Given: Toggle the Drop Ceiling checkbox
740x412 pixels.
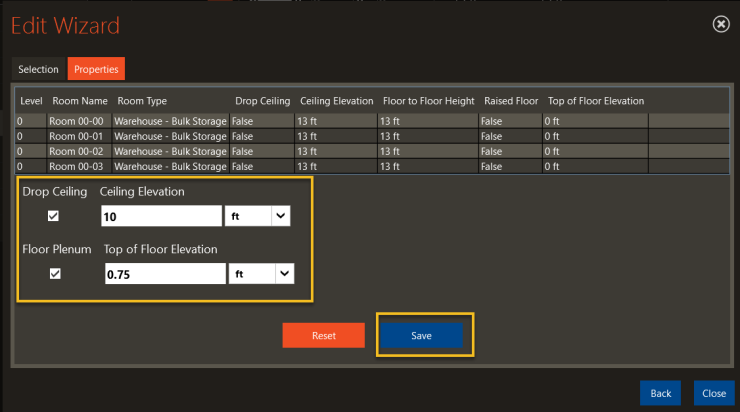Looking at the screenshot, I should point(53,216).
